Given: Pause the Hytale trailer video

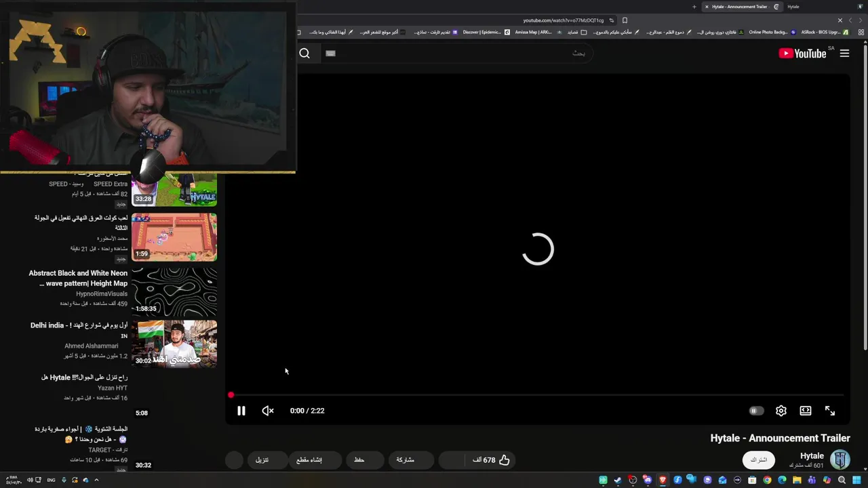Looking at the screenshot, I should 241,411.
